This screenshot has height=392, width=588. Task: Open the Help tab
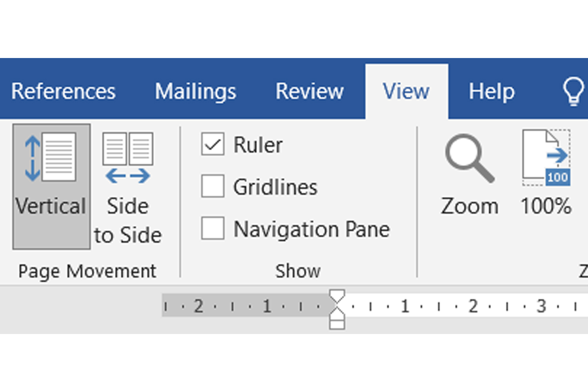pyautogui.click(x=492, y=91)
